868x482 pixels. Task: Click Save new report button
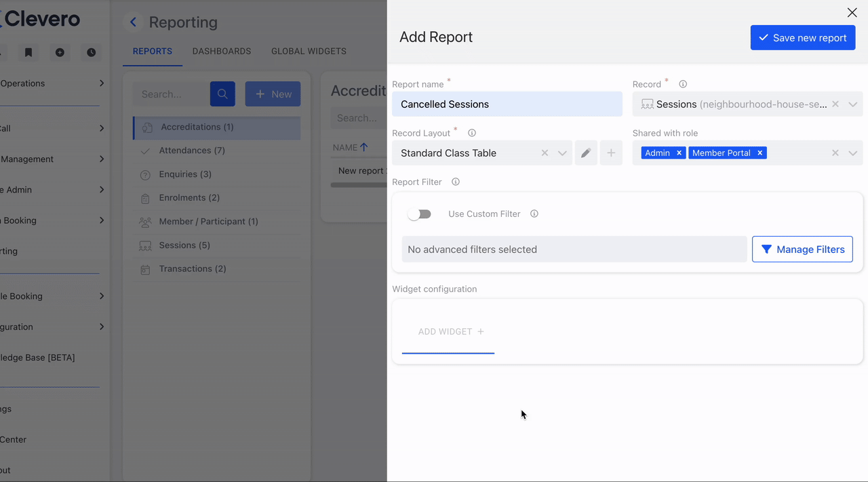pos(803,38)
